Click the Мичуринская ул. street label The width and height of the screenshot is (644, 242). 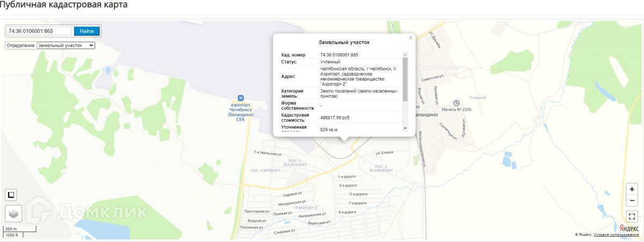coord(291,204)
